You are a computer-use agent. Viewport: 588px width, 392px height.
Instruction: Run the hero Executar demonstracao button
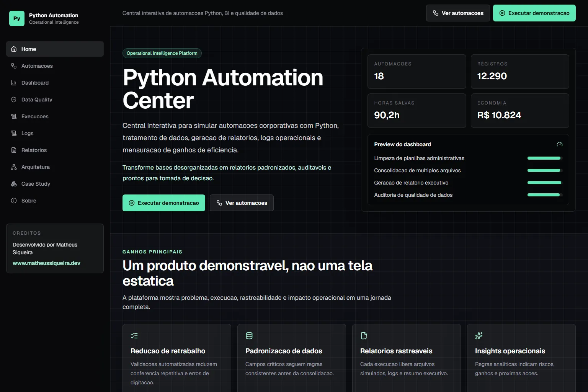(164, 203)
